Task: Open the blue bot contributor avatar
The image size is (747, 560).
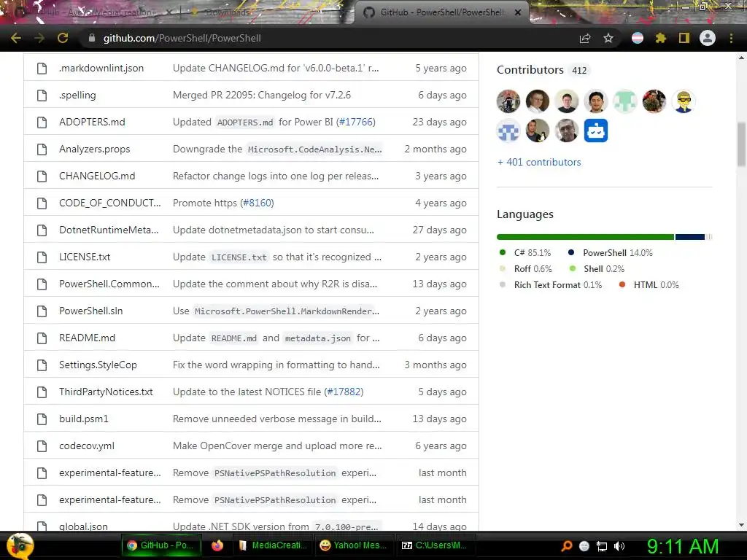Action: (x=595, y=131)
